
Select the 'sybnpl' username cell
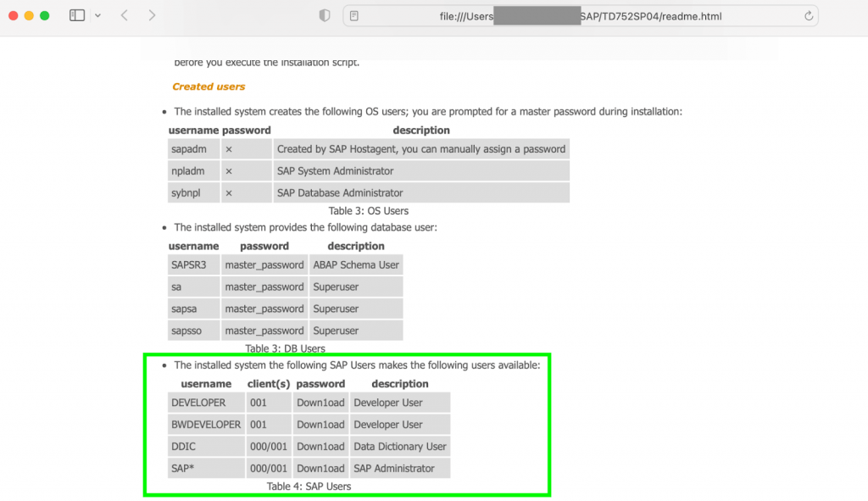coord(194,192)
